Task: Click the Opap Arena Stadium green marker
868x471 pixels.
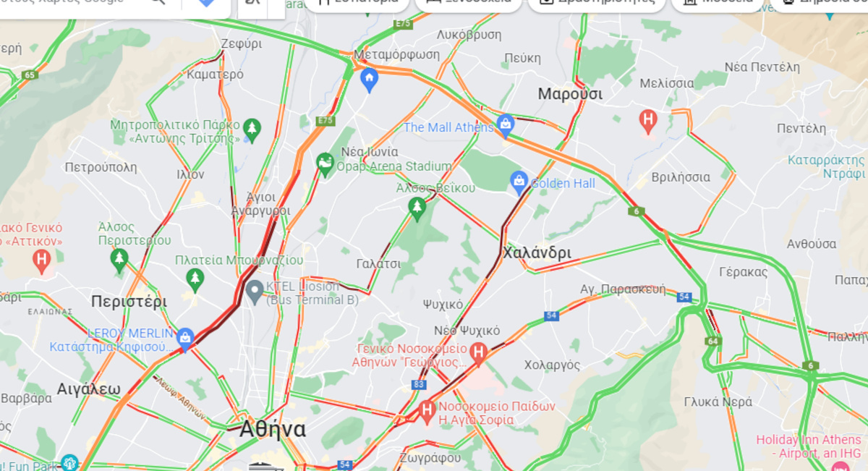Action: pos(325,164)
